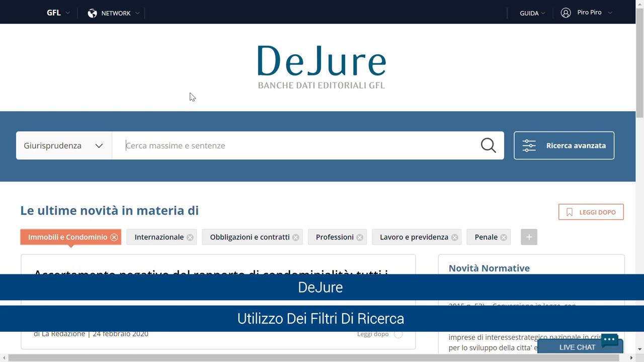Remove the Lavoro e previdenza topic

tap(454, 237)
